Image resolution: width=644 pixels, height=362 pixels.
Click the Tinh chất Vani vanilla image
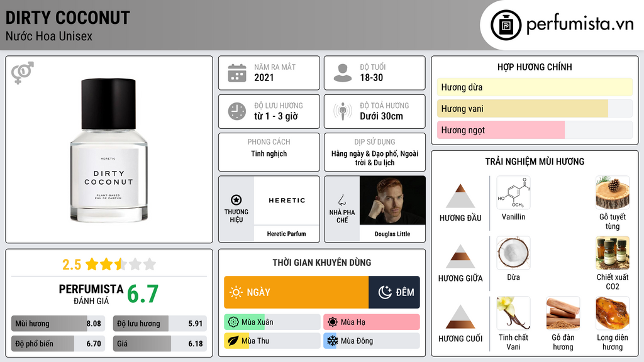513,313
